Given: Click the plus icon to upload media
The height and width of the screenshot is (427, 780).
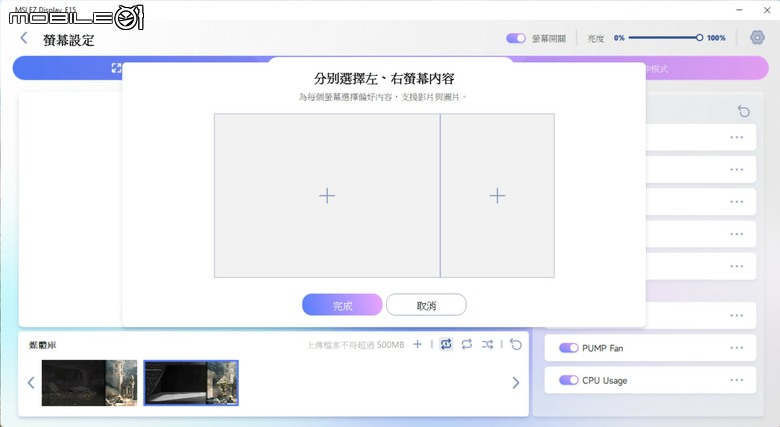Looking at the screenshot, I should click(417, 344).
